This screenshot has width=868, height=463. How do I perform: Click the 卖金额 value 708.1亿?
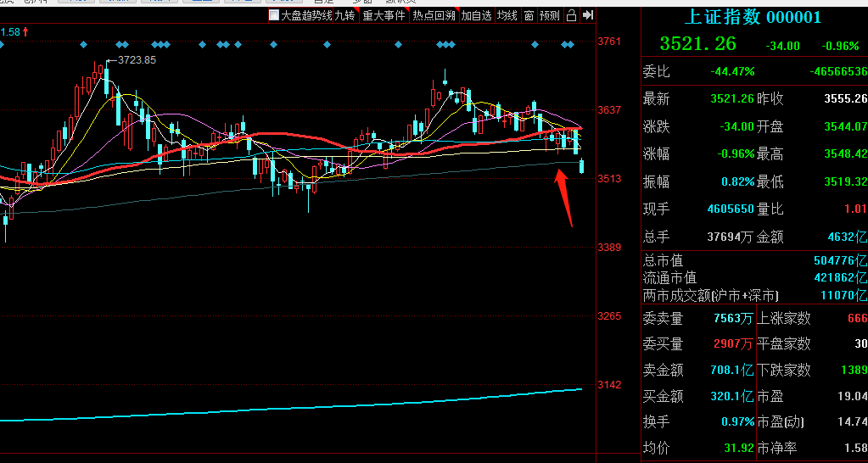pyautogui.click(x=732, y=370)
